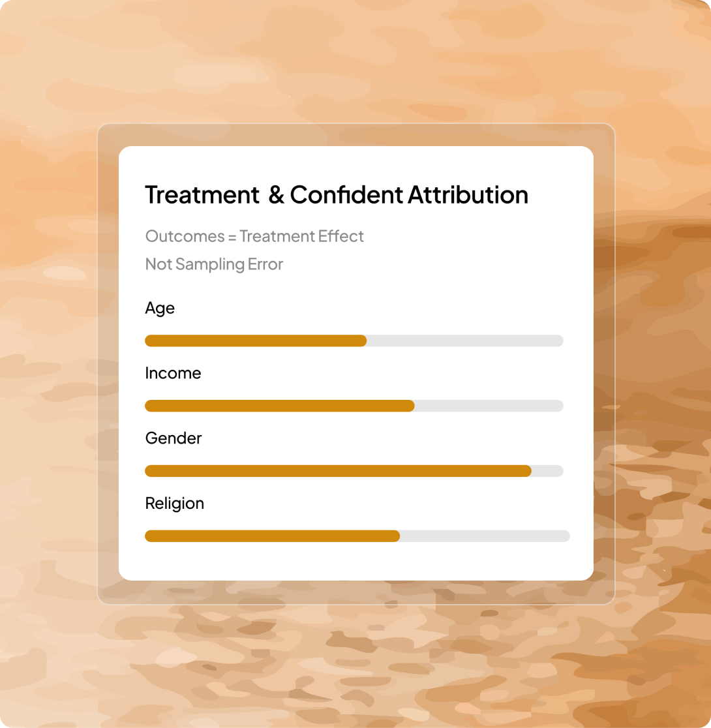Click the Outcomes = Treatment Effect subtitle
Image resolution: width=711 pixels, height=728 pixels.
254,236
